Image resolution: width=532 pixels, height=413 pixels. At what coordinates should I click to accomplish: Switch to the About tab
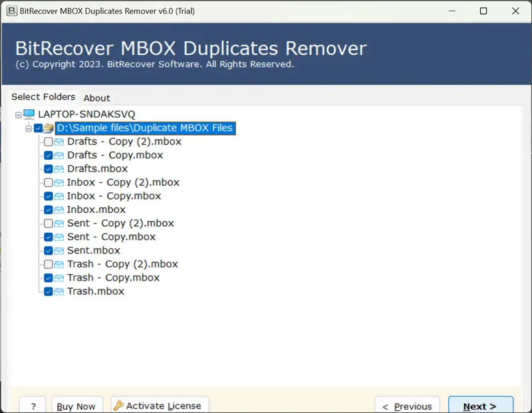(96, 98)
